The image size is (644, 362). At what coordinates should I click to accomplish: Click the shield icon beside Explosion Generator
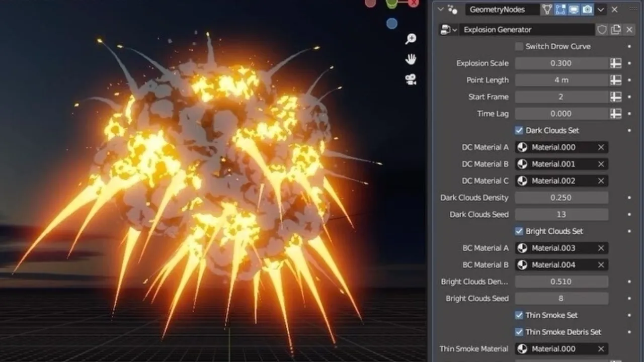tap(602, 30)
